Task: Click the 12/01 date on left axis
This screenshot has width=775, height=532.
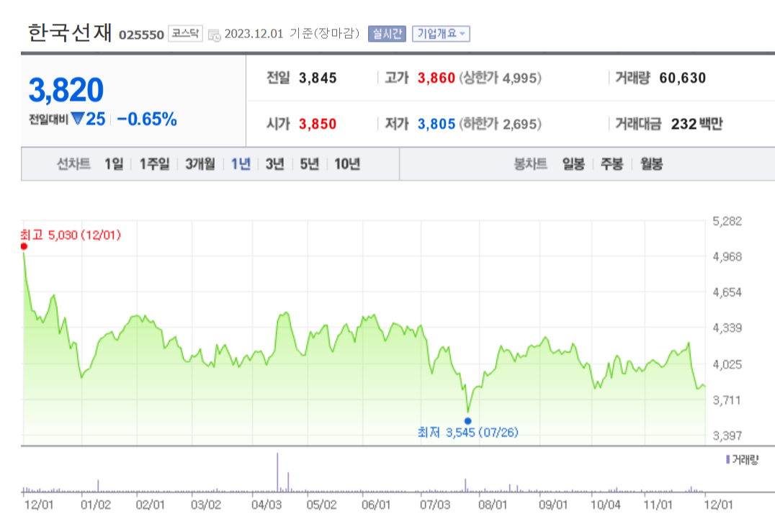Action: click(39, 505)
